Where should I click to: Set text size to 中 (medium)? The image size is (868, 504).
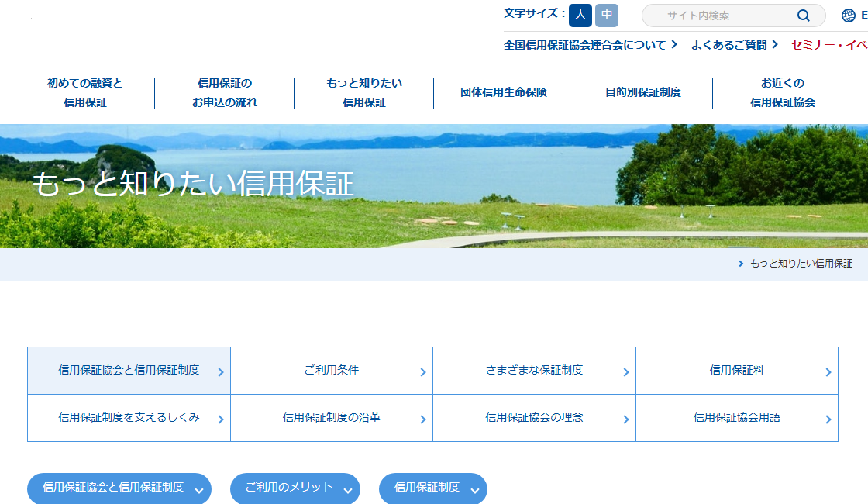pos(607,15)
